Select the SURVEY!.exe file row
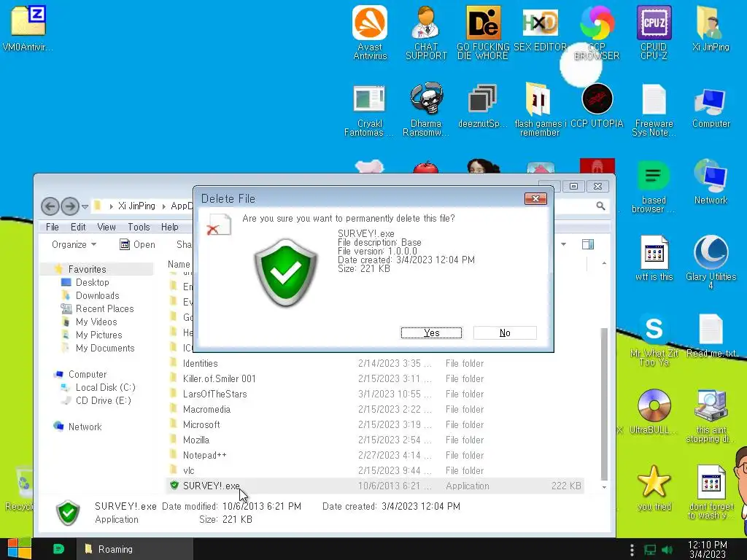This screenshot has height=560, width=747. [376, 486]
